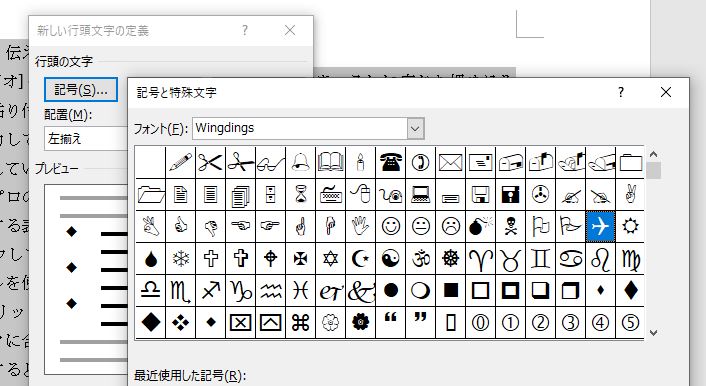Choose the opening double quote symbol
The width and height of the screenshot is (706, 386).
pyautogui.click(x=390, y=322)
